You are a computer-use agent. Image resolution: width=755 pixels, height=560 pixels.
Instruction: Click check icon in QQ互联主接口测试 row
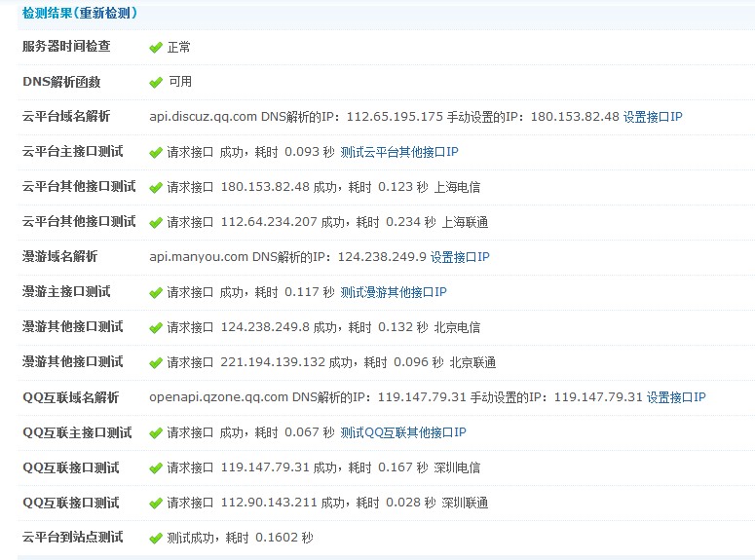[156, 432]
